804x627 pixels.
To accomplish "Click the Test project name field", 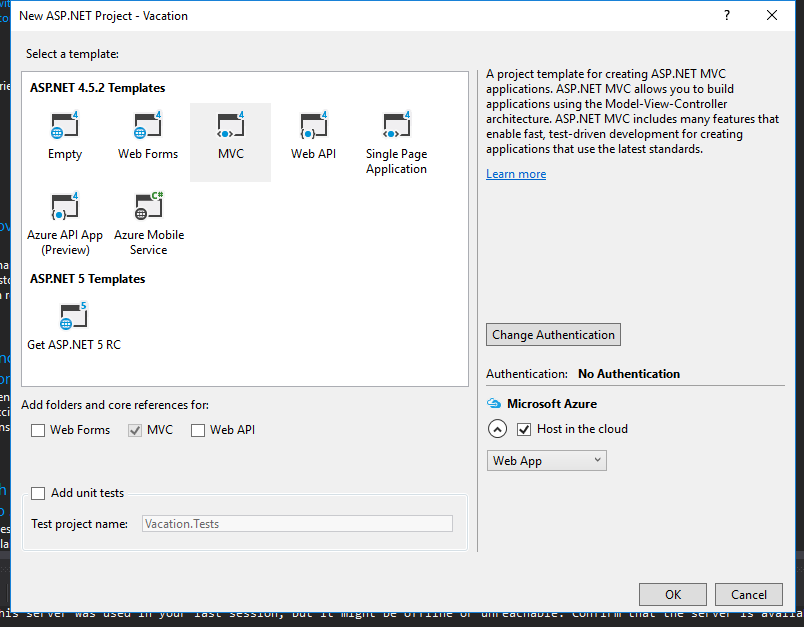I will pos(297,523).
